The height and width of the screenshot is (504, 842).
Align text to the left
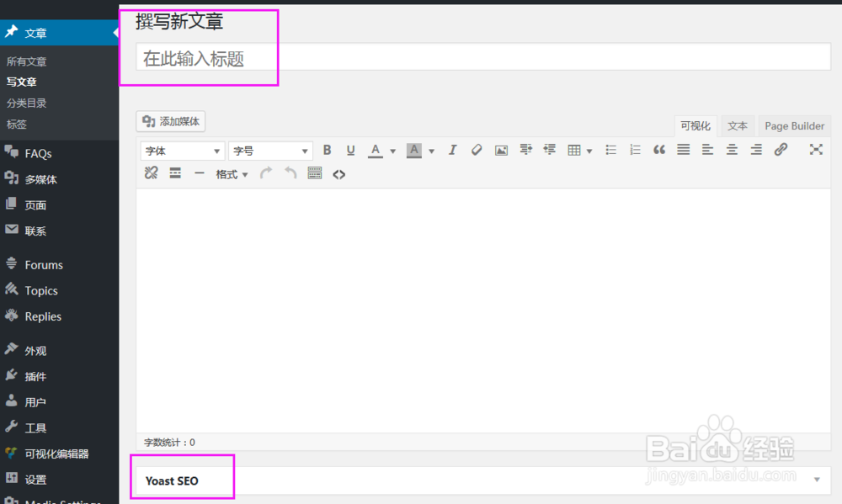(708, 150)
